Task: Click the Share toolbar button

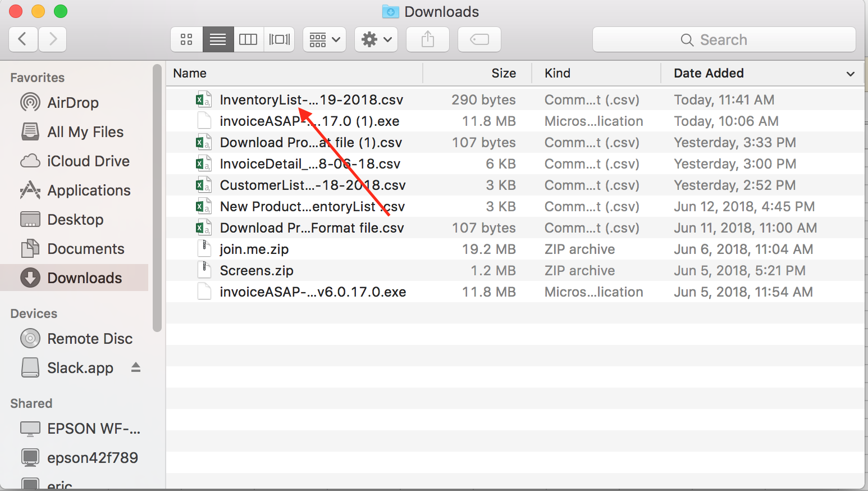Action: (x=428, y=39)
